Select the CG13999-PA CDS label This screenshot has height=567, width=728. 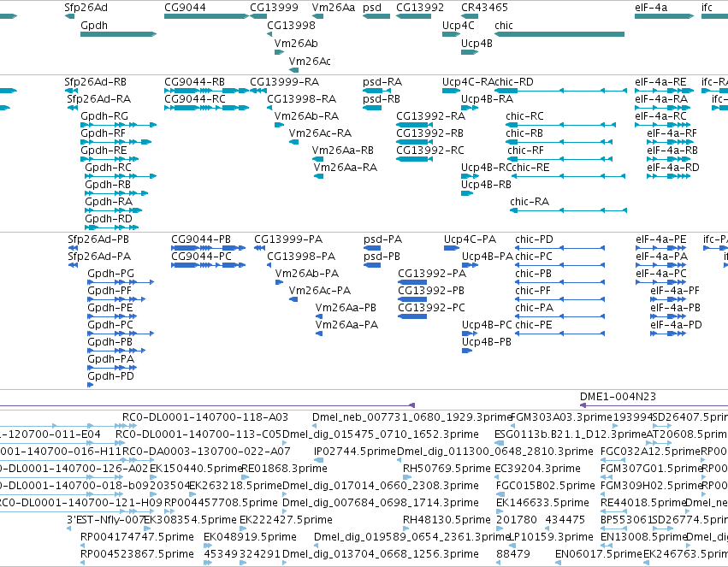click(x=288, y=239)
